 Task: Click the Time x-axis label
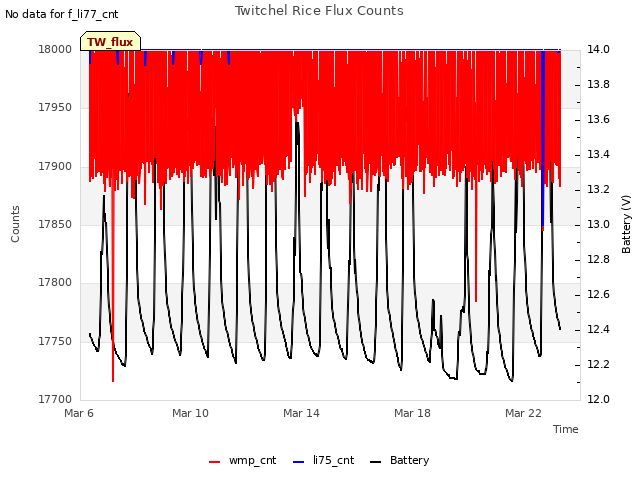pyautogui.click(x=566, y=429)
